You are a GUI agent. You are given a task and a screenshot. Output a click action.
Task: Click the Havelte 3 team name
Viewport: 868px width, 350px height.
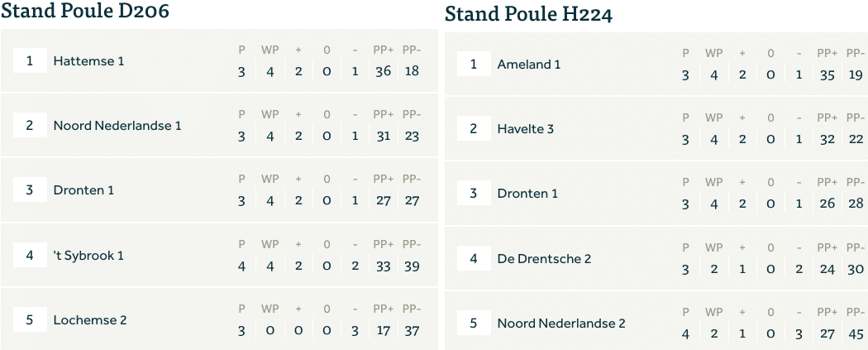pos(526,128)
